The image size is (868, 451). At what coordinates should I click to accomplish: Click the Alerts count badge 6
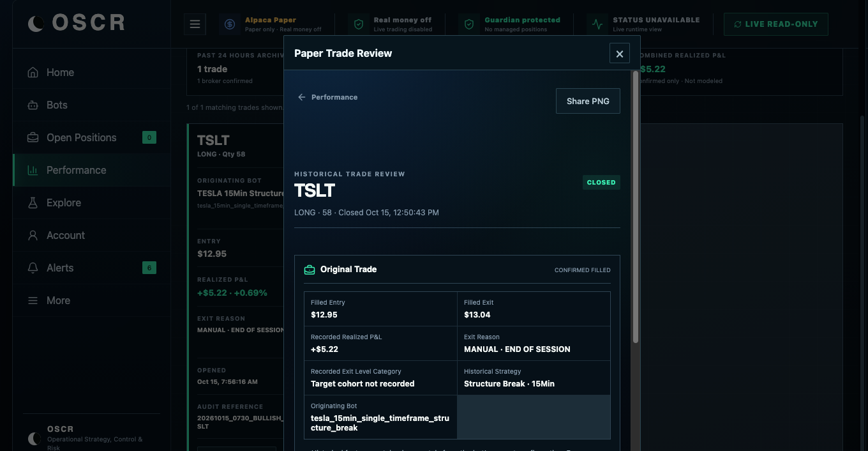coord(149,268)
